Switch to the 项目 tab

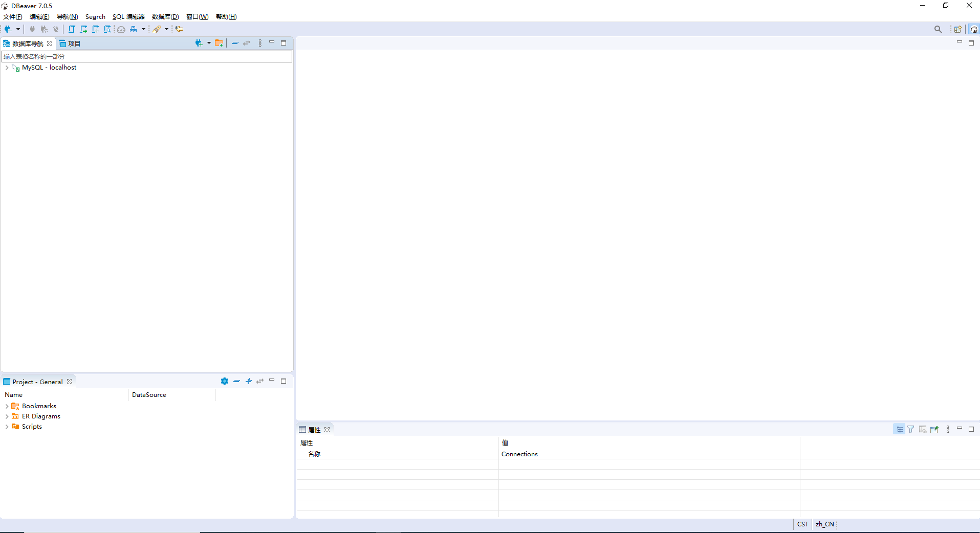70,43
